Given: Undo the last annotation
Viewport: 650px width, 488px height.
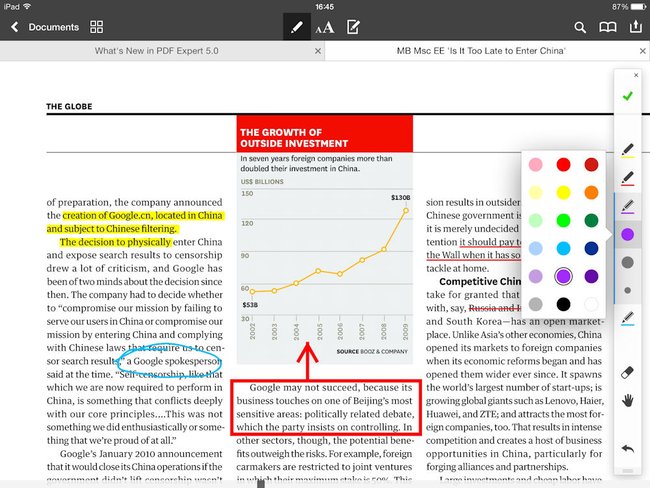Looking at the screenshot, I should tap(628, 449).
